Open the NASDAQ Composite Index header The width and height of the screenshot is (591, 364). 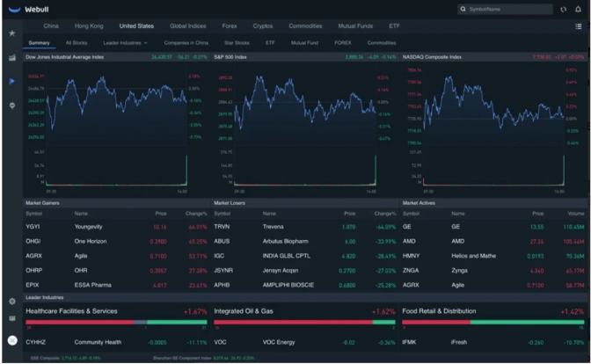point(493,57)
